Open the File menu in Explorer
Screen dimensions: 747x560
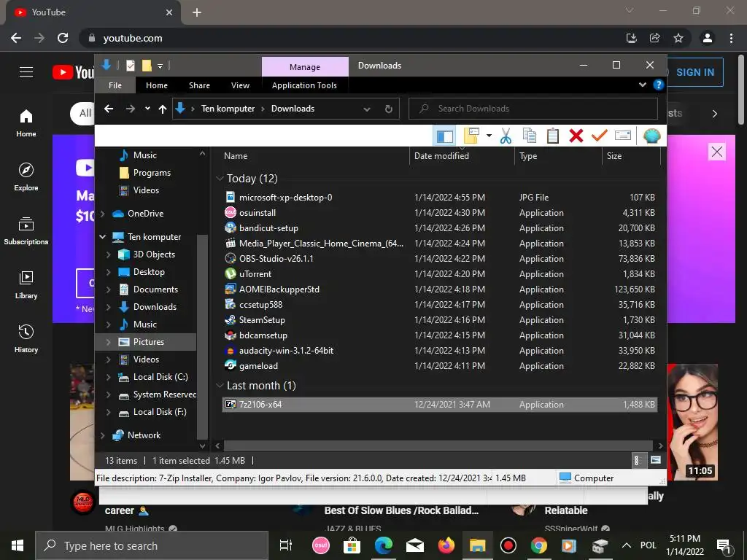click(x=115, y=85)
